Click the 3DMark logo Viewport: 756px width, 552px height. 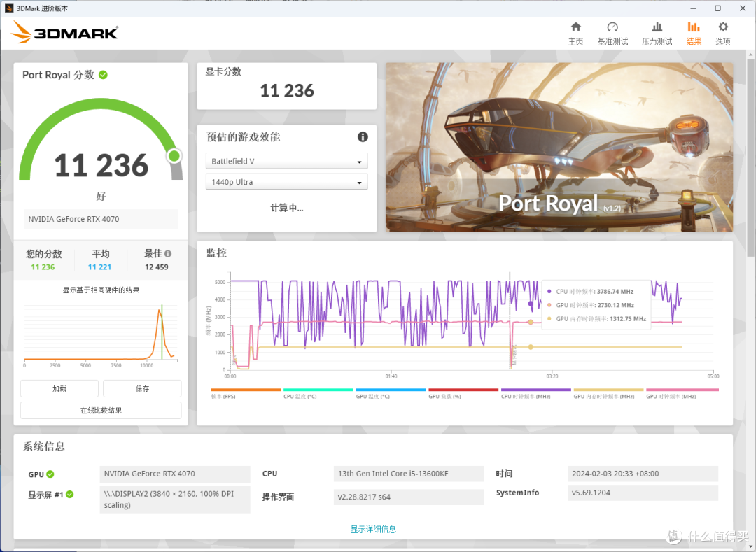pos(64,32)
